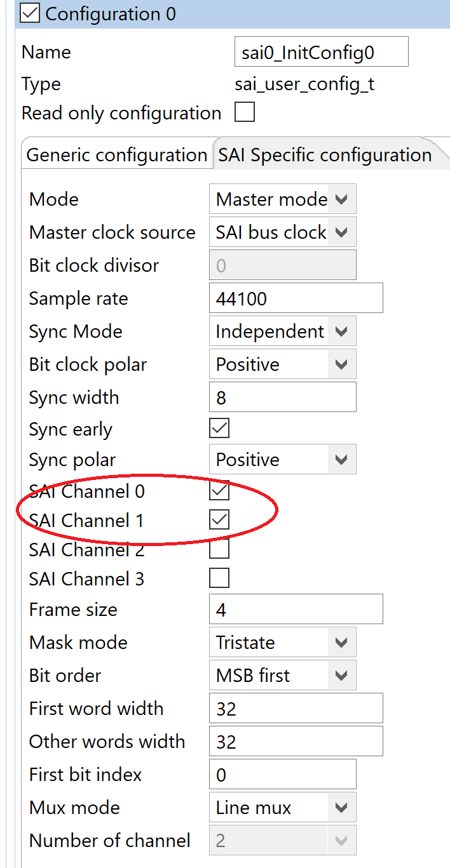Enable SAI Channel 2
The height and width of the screenshot is (868, 450).
coord(219,549)
